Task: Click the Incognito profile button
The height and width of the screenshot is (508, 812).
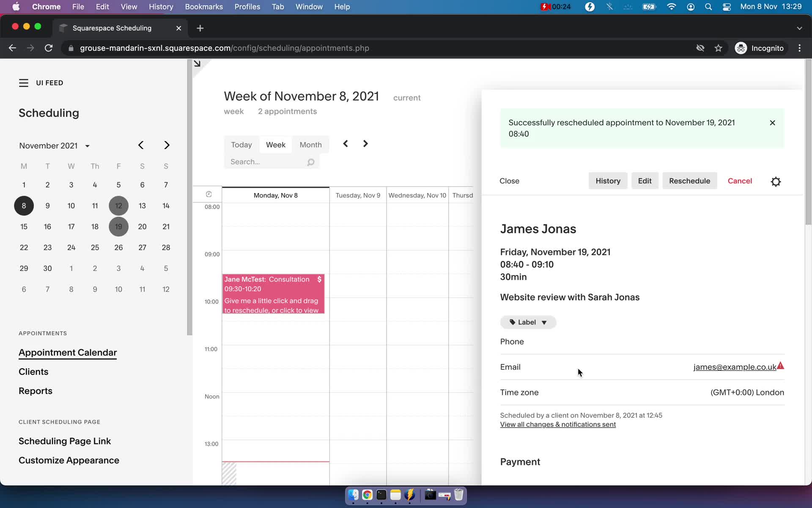Action: pyautogui.click(x=760, y=48)
